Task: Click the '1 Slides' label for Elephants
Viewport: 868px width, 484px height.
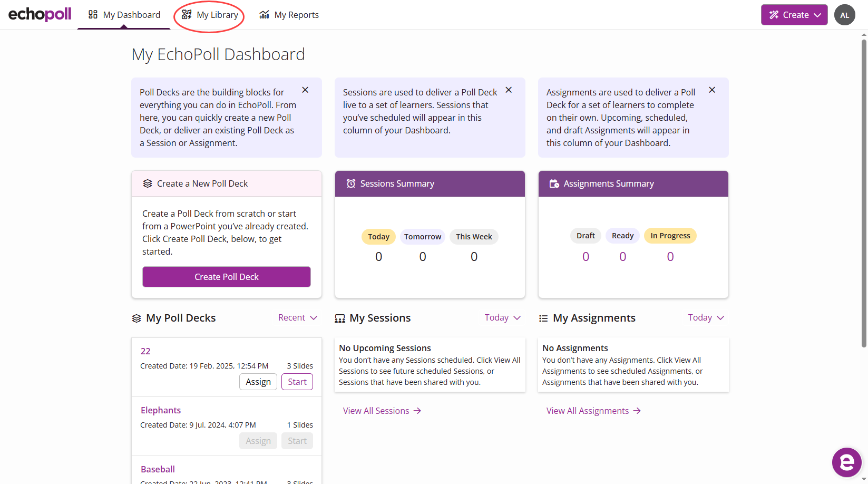Action: pos(300,425)
